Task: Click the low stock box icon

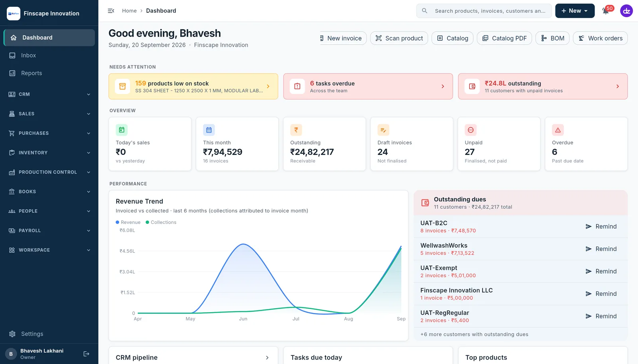Action: point(122,86)
